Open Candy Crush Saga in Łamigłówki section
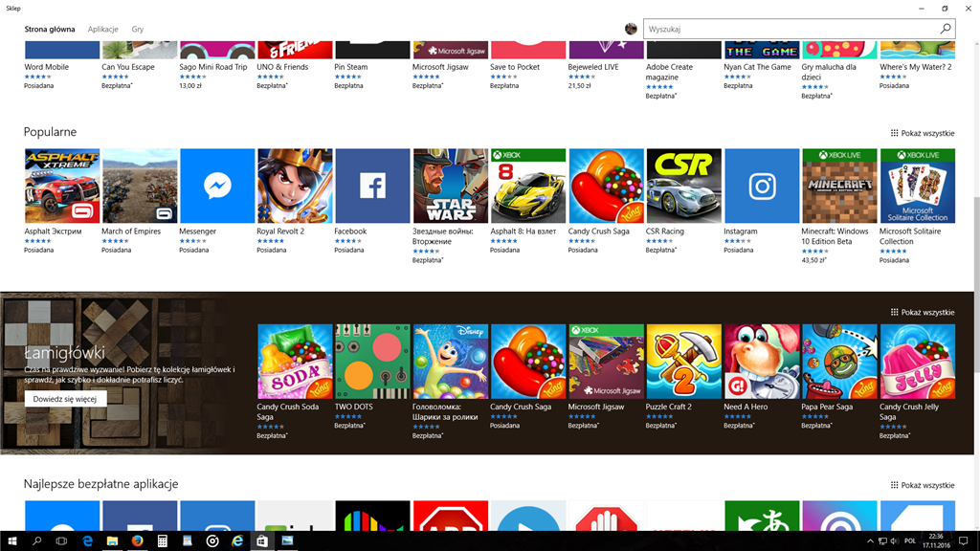The height and width of the screenshot is (551, 980). coord(528,361)
